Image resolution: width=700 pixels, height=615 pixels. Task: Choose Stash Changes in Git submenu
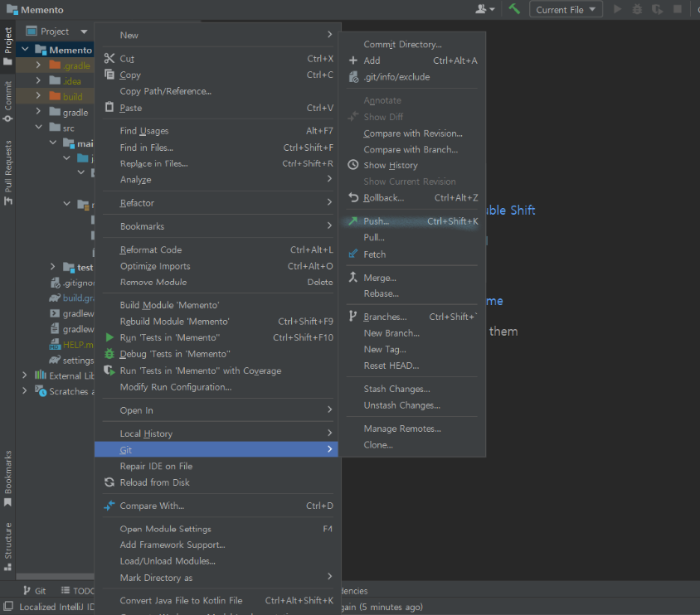[x=412, y=389]
